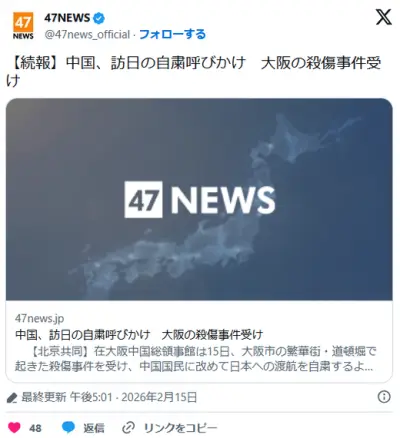Screen dimensions: 400x438
Task: Click the reply speech bubble icon
Action: tap(69, 427)
